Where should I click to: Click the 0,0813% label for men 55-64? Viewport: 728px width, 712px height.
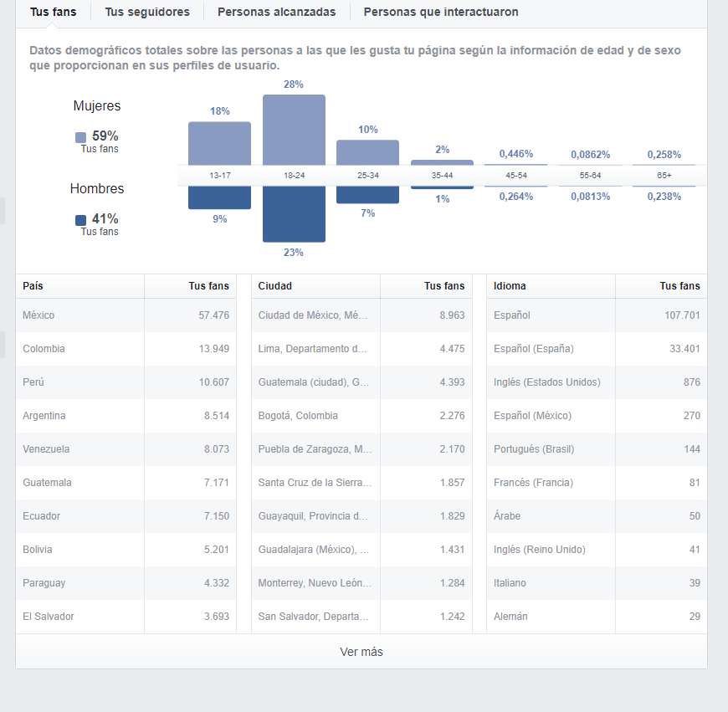(590, 197)
